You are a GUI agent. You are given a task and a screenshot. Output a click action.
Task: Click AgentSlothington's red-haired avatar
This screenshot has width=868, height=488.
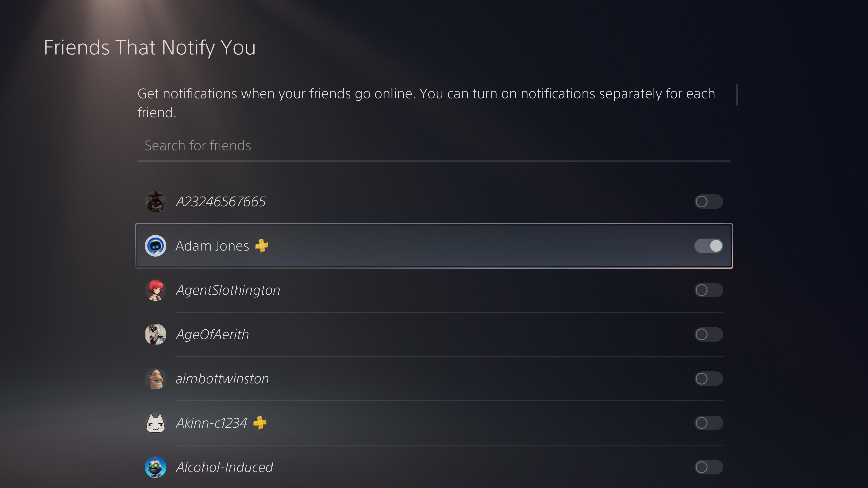click(x=155, y=290)
